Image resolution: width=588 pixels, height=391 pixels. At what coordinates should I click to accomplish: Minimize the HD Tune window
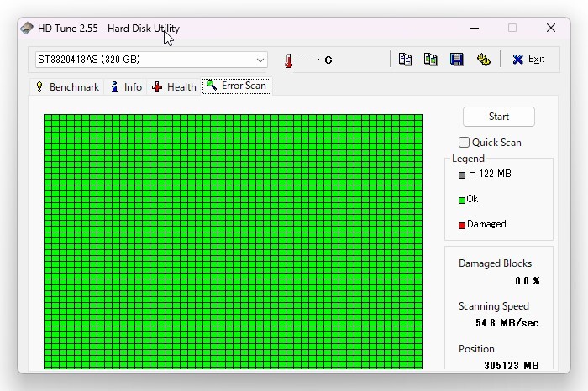tap(475, 28)
